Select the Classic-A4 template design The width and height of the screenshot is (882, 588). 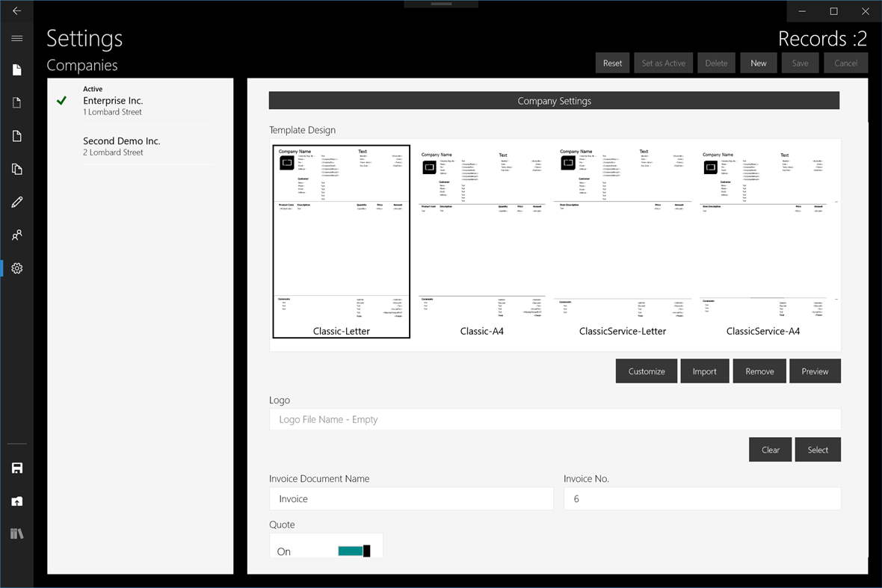[481, 239]
